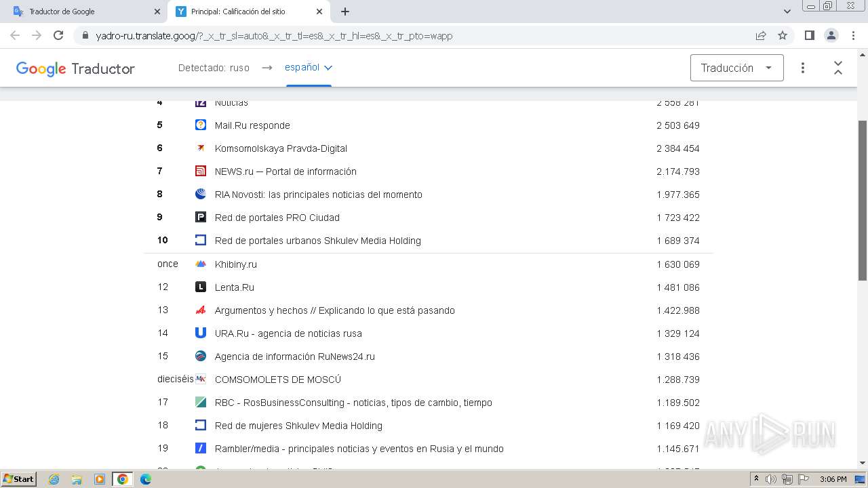868x488 pixels.
Task: Click the URA.Ru site icon
Action: [201, 333]
